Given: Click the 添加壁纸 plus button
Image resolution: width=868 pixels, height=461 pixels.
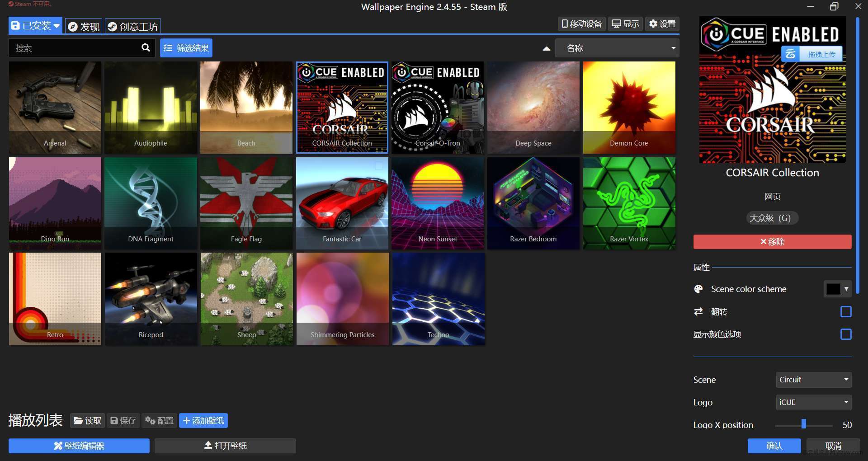Looking at the screenshot, I should pos(203,421).
